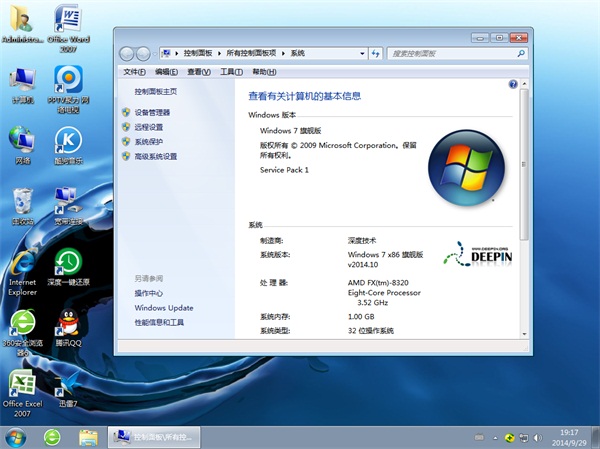
Task: Open 360 browser pinned on taskbar
Action: click(52, 438)
